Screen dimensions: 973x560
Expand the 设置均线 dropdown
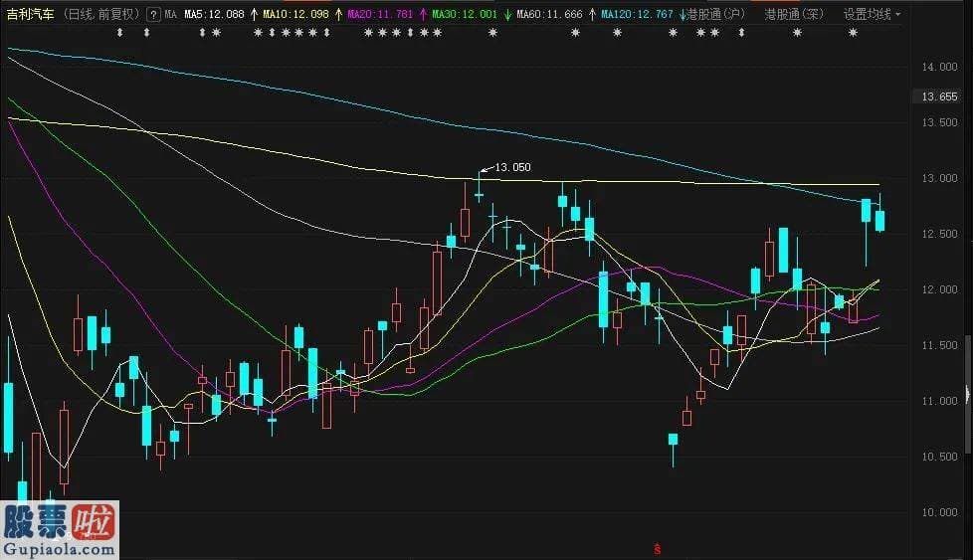(x=872, y=14)
